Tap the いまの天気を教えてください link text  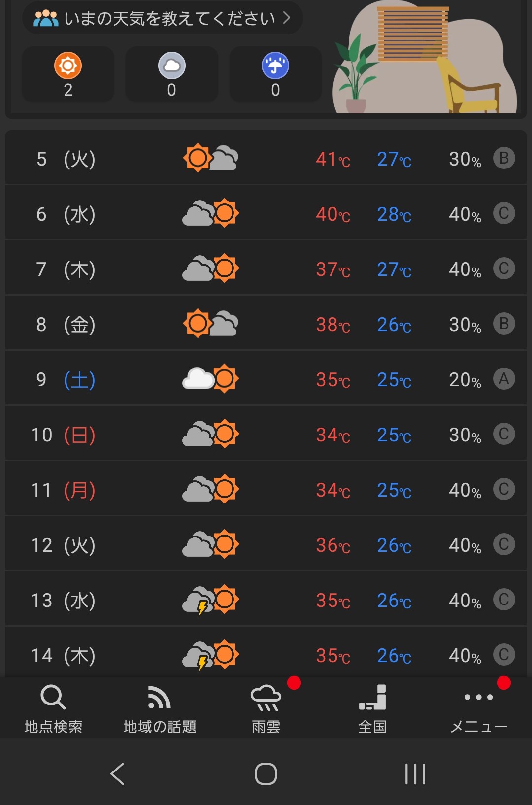click(169, 18)
